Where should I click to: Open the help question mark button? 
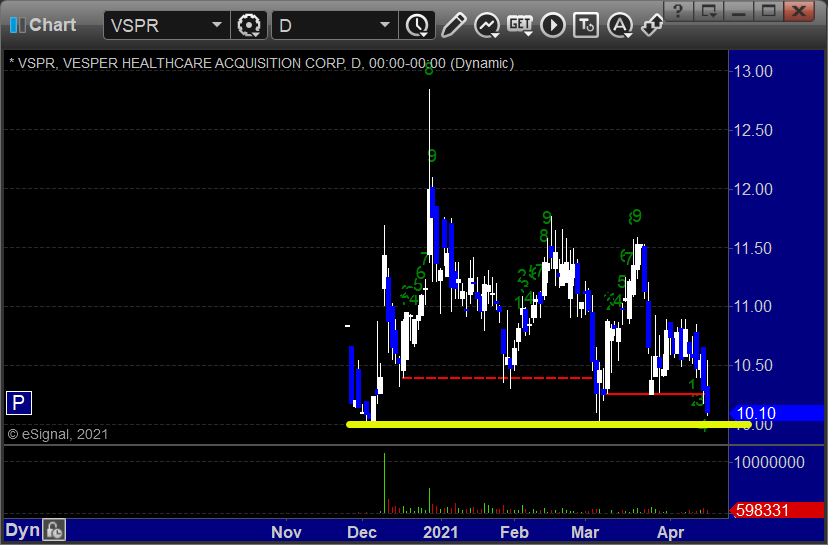tap(679, 11)
